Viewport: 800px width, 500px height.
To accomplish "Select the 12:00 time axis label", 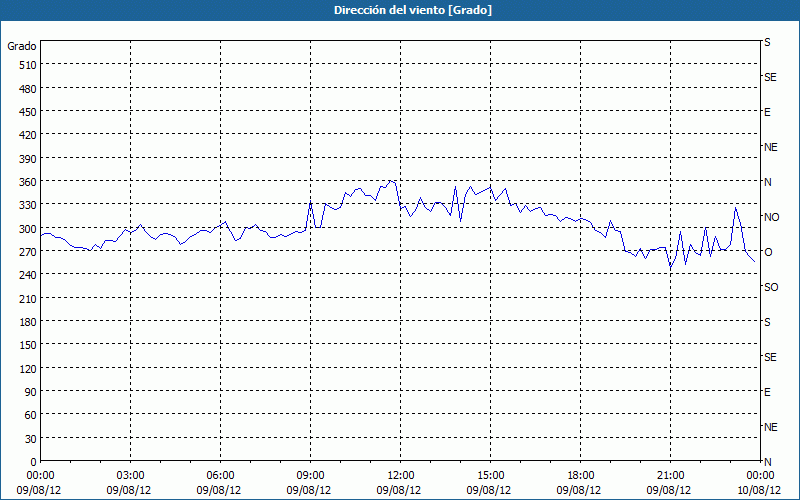I will click(401, 476).
